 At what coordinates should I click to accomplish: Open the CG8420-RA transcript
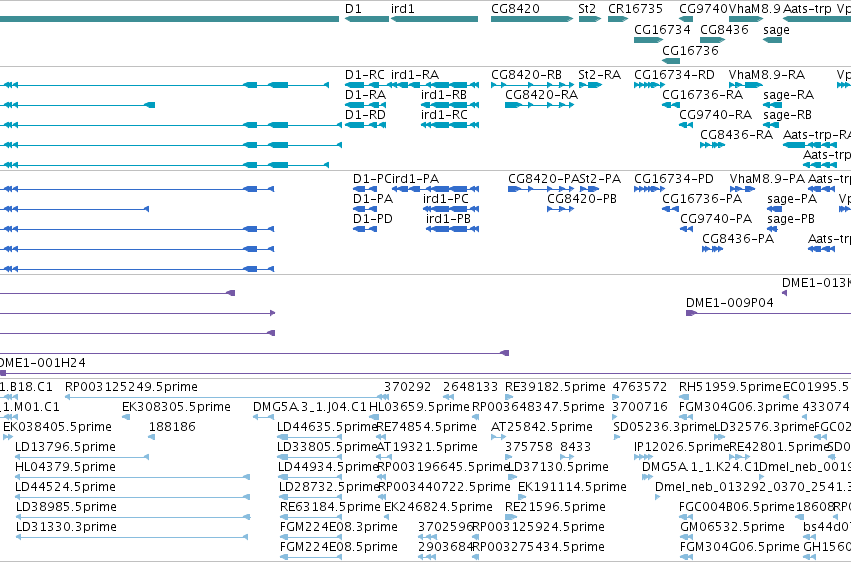point(539,105)
